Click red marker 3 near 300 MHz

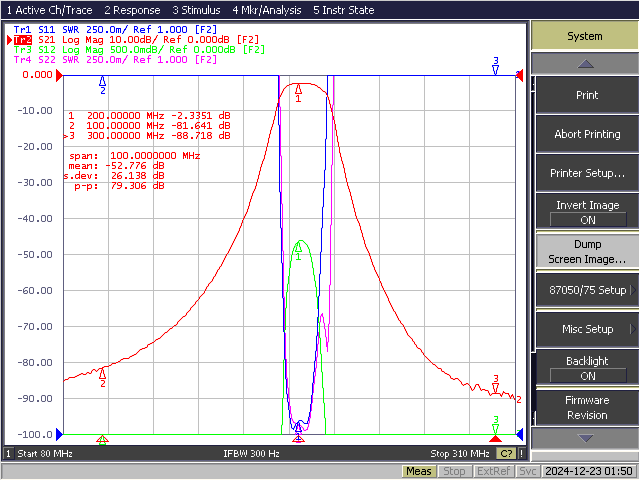[x=496, y=384]
